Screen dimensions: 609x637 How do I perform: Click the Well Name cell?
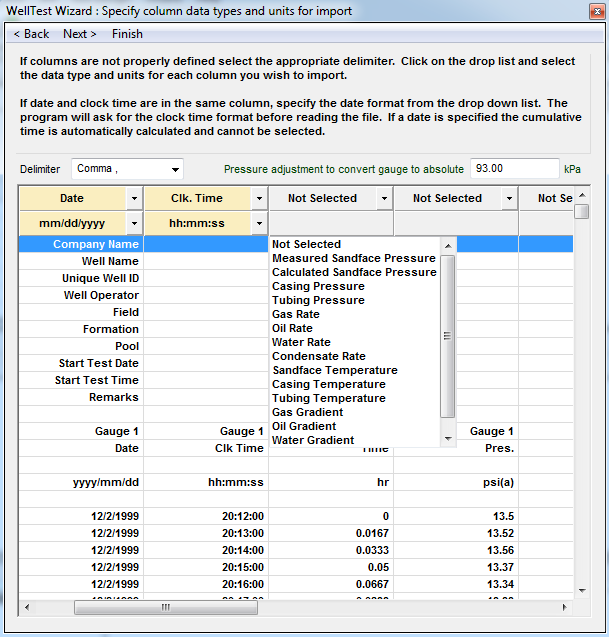coord(81,261)
